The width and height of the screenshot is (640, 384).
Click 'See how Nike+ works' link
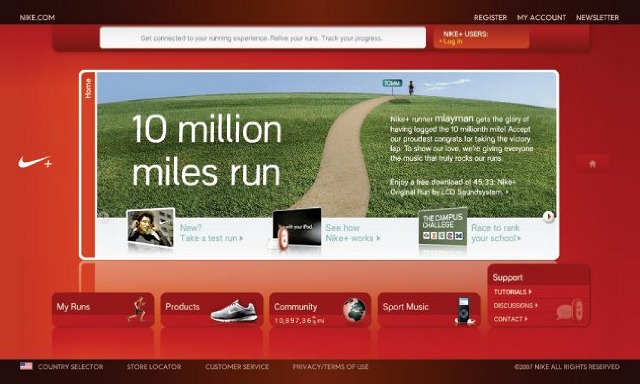click(x=353, y=233)
